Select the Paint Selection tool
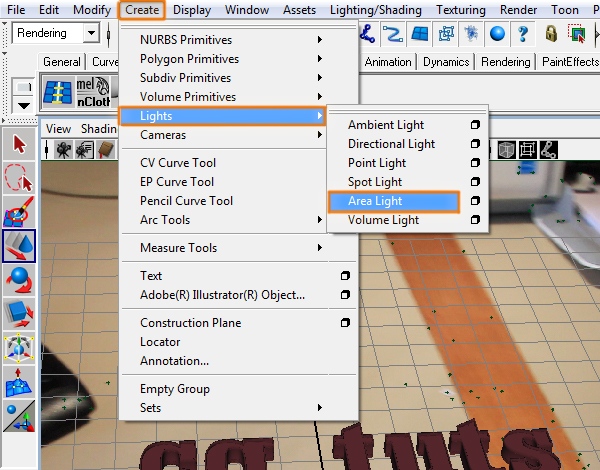600x470 pixels. (19, 212)
